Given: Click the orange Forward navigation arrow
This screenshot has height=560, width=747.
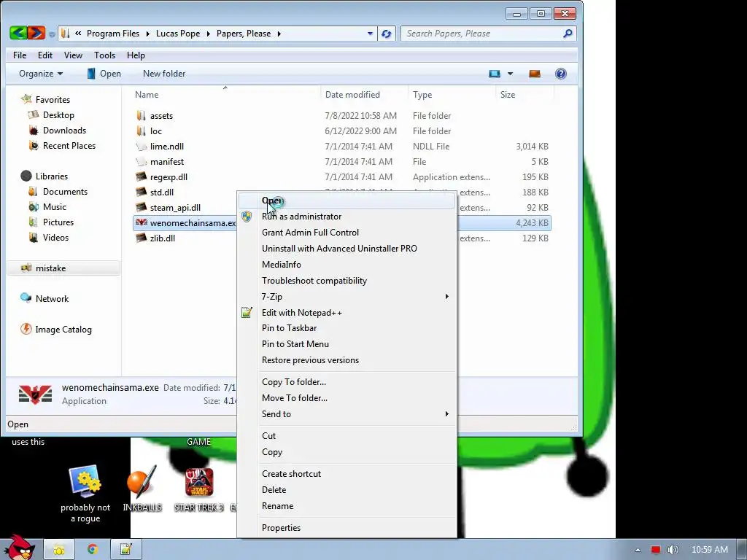Looking at the screenshot, I should click(x=36, y=33).
